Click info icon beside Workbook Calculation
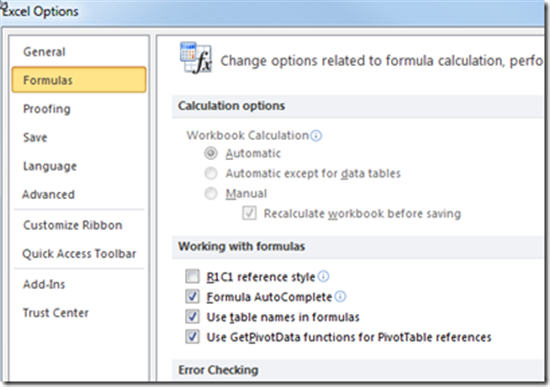Screen dimensions: 550x387 coord(316,135)
